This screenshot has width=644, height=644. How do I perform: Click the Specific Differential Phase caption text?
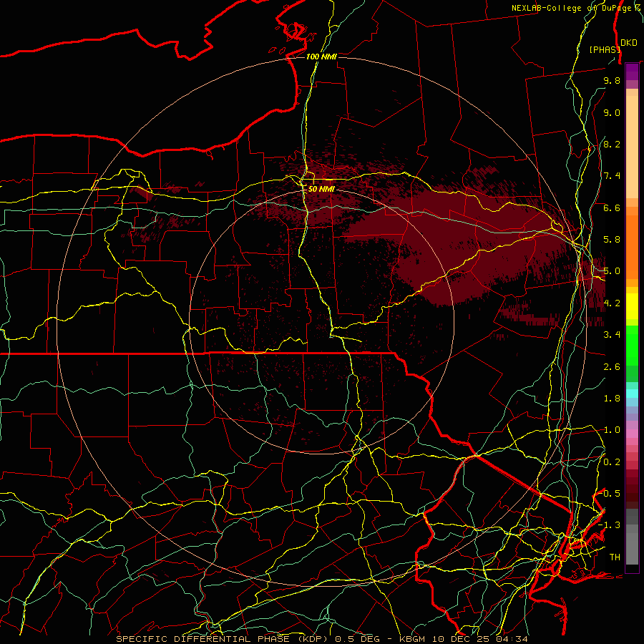[x=321, y=639]
